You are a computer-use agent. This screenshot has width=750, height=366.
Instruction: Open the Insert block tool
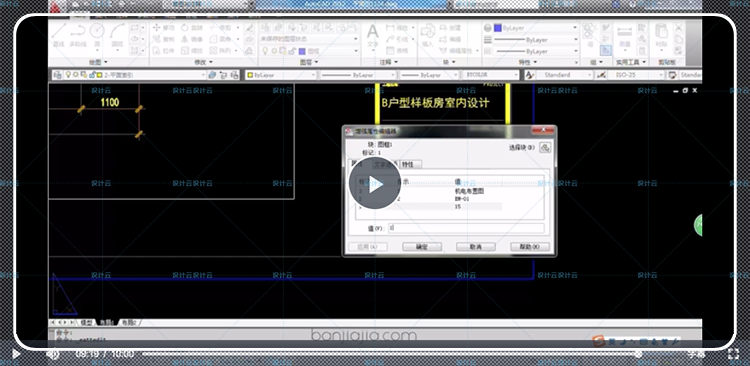(x=427, y=35)
